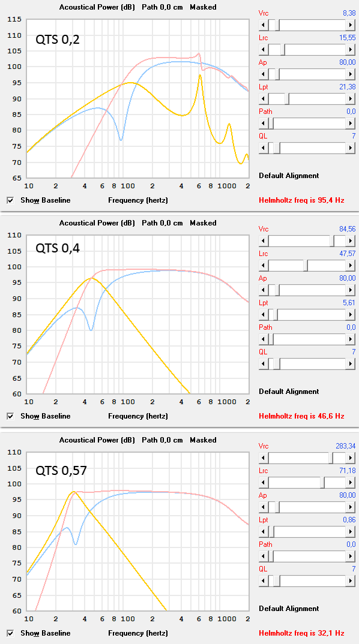
Task: Click the Vrc right arrow in QTS 0,4 panel
Action: (x=351, y=241)
